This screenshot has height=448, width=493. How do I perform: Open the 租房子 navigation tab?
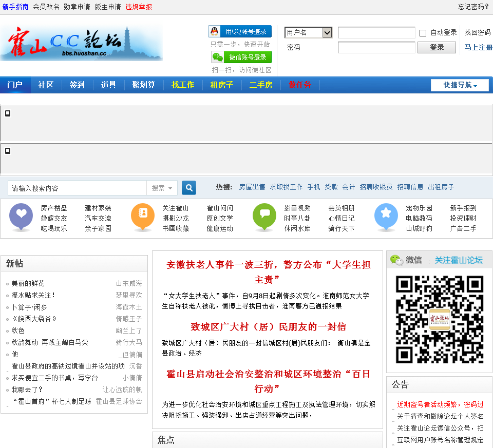(x=222, y=85)
